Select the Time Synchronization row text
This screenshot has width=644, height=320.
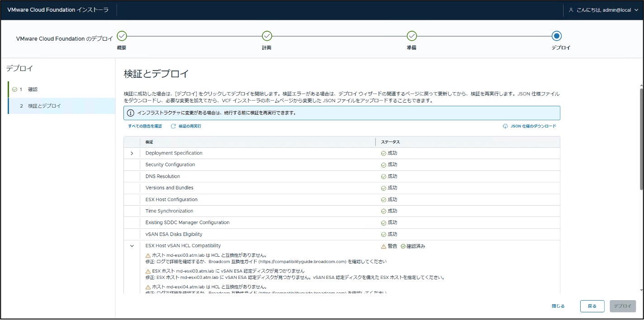pos(169,211)
